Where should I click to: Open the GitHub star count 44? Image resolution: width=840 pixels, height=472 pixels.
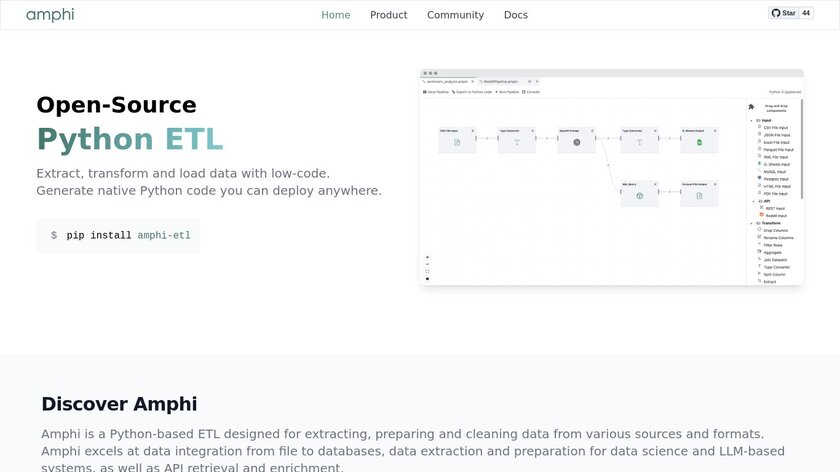(x=806, y=13)
